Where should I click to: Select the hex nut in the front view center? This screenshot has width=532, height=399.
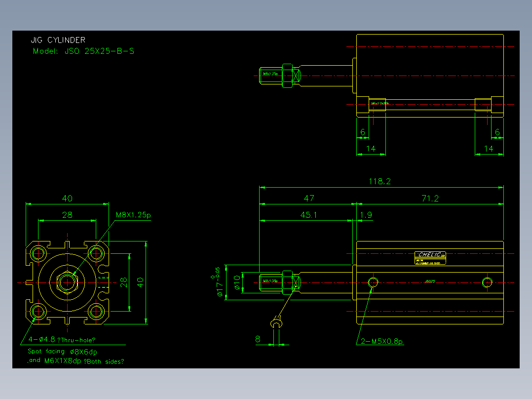pos(67,282)
